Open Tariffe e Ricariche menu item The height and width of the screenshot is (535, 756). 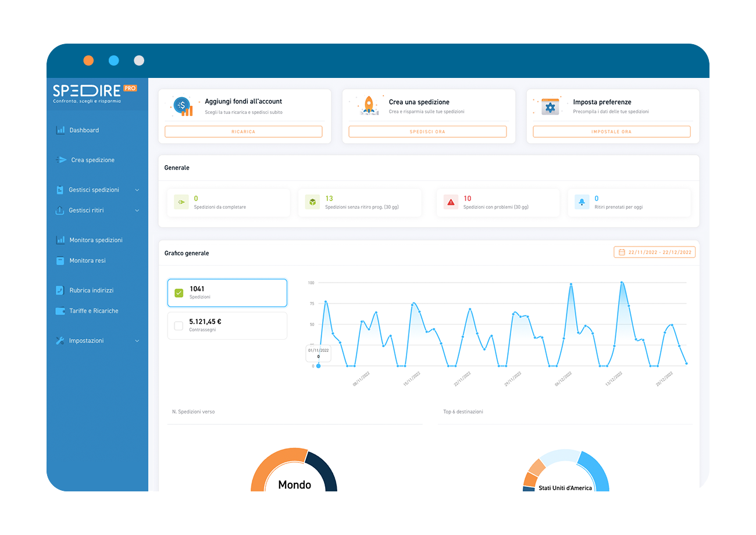coord(94,311)
